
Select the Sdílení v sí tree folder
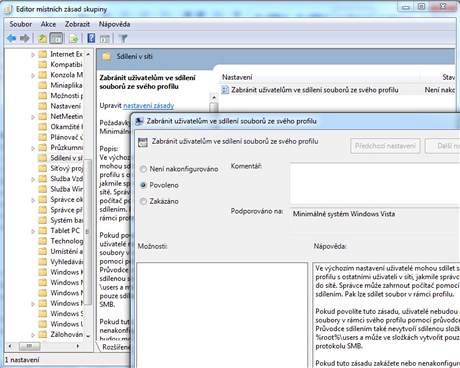tap(60, 158)
